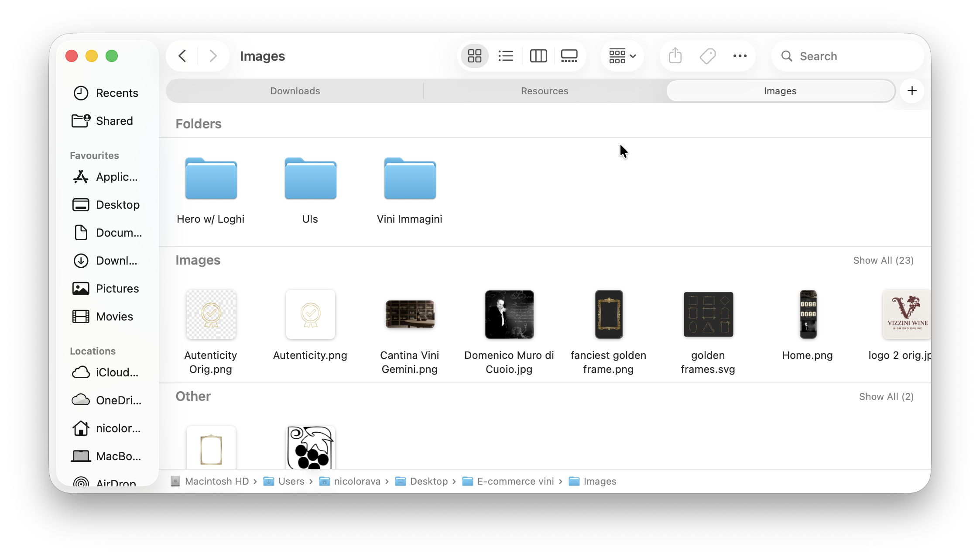Switch to column view

pos(538,56)
